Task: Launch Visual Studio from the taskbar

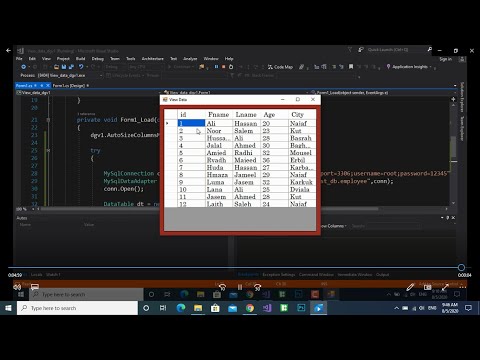Action: pos(267,308)
